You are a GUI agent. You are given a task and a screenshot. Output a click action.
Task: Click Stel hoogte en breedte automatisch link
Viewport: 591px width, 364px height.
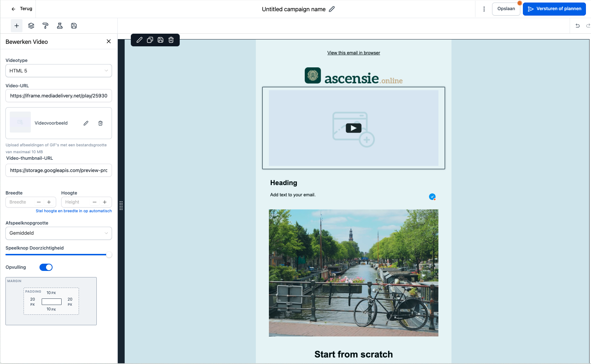[74, 211]
